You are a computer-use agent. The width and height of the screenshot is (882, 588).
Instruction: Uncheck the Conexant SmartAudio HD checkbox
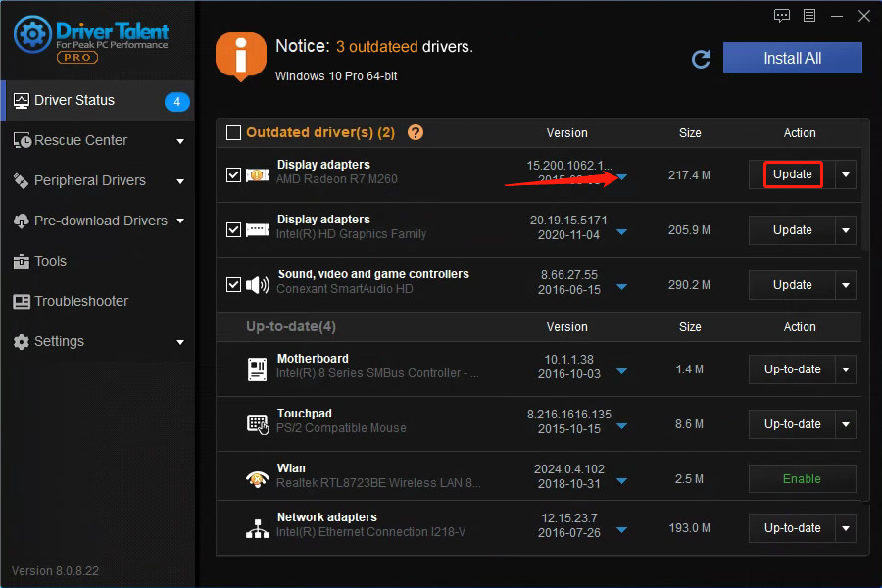pyautogui.click(x=233, y=285)
